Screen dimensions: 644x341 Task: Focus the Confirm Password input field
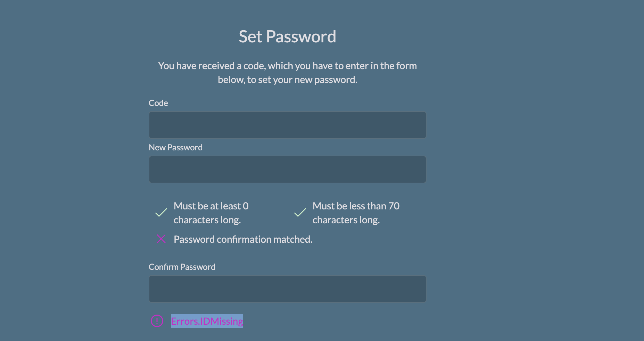tap(287, 289)
